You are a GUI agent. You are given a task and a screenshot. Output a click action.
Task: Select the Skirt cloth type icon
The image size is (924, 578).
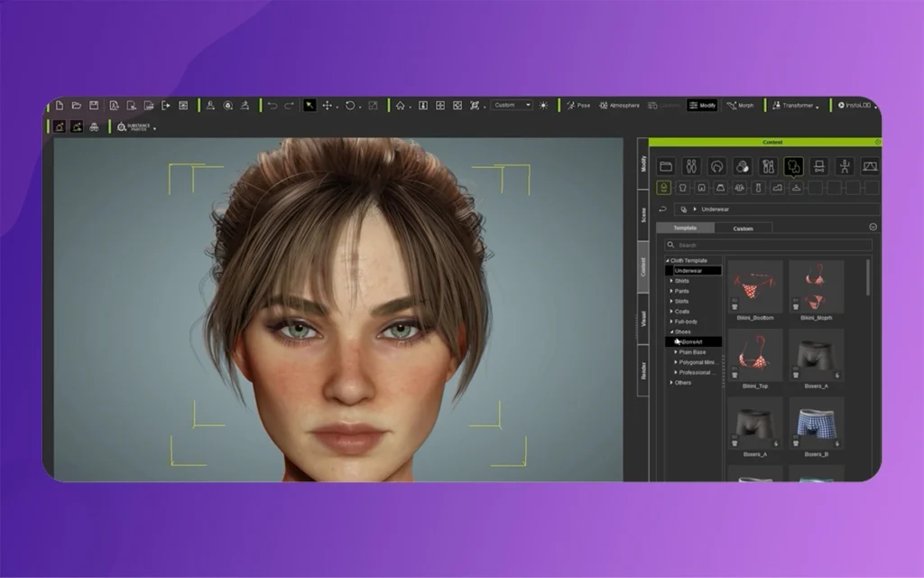(x=720, y=188)
